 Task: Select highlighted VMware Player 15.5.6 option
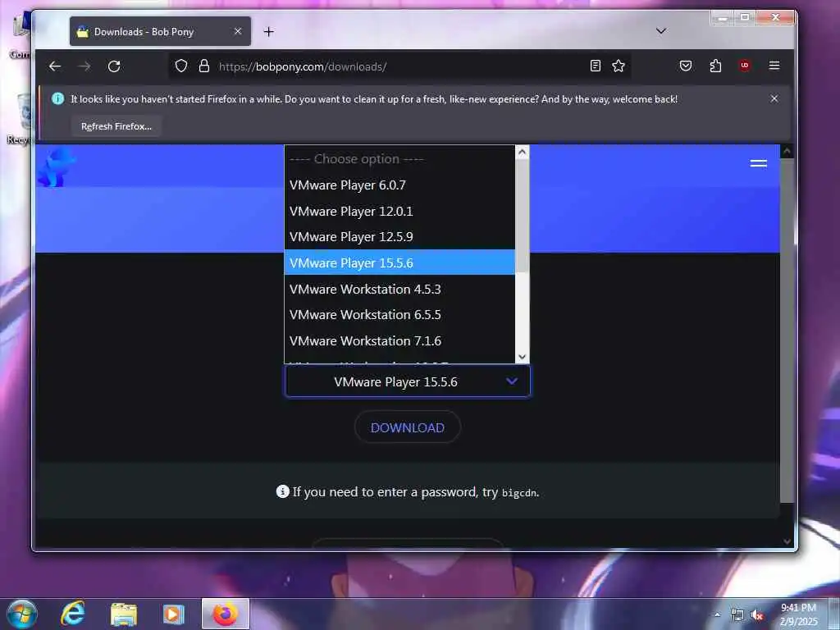399,262
